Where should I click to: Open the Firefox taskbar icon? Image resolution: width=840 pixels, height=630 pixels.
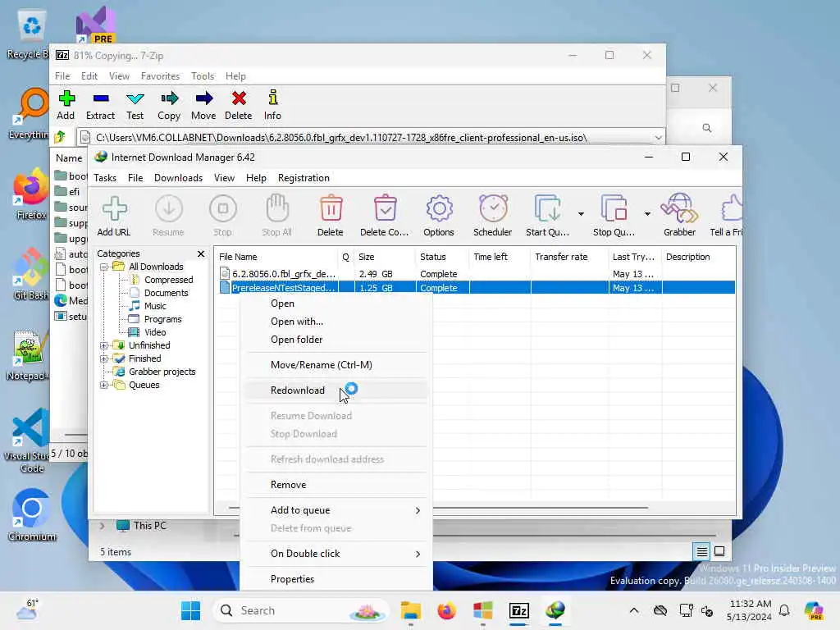click(447, 610)
